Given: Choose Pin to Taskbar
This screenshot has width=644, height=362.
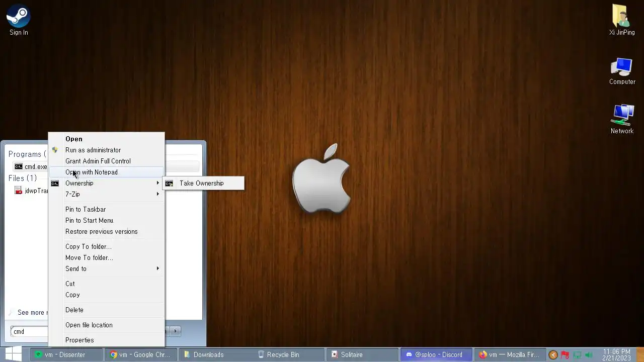Looking at the screenshot, I should (x=106, y=209).
